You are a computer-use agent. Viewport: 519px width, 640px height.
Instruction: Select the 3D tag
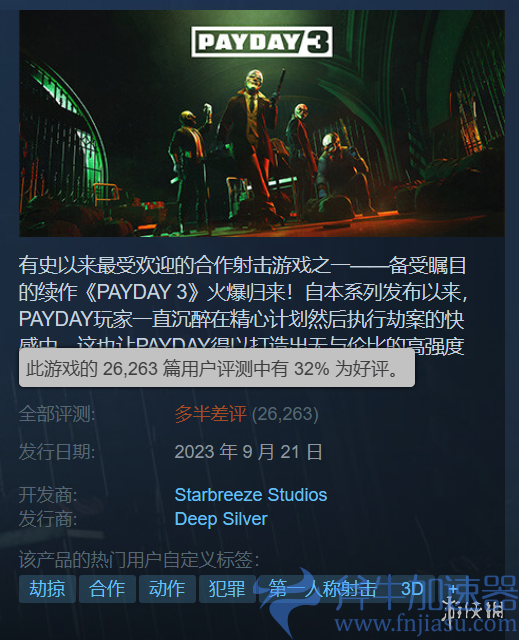pyautogui.click(x=412, y=589)
